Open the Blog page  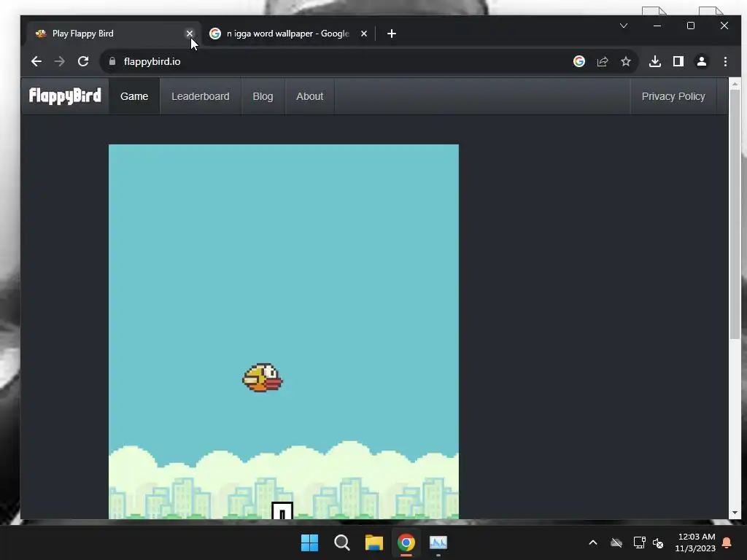click(263, 96)
